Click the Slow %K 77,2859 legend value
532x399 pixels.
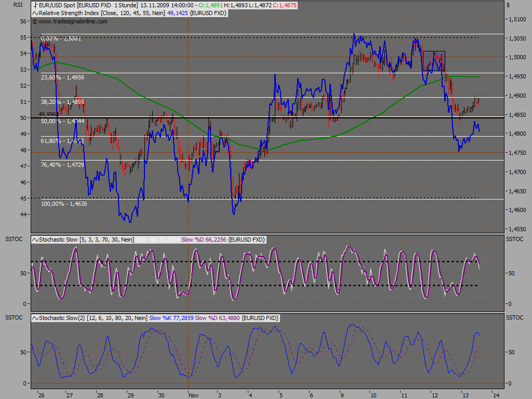(171, 318)
